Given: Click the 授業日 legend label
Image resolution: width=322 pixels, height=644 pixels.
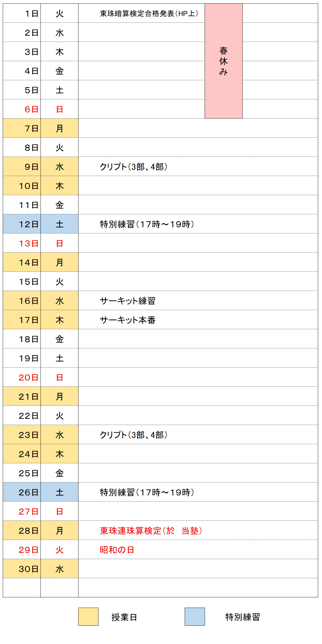Looking at the screenshot, I should tap(124, 617).
